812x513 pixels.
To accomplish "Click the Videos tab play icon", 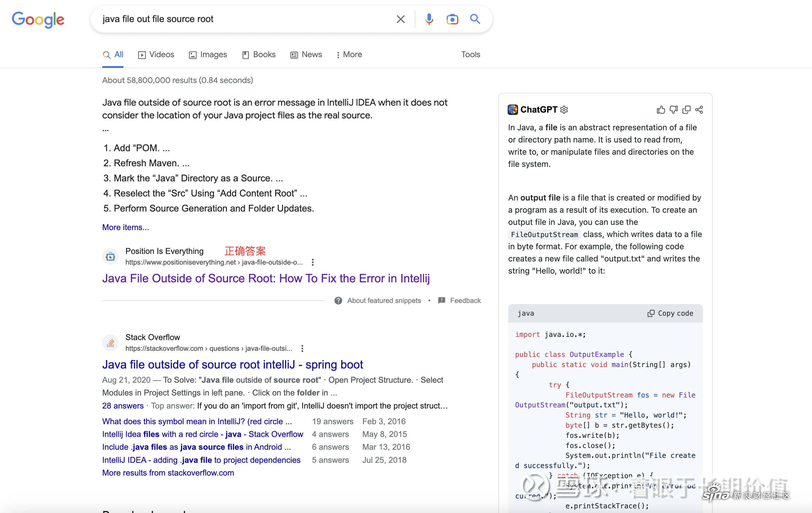I will (142, 55).
